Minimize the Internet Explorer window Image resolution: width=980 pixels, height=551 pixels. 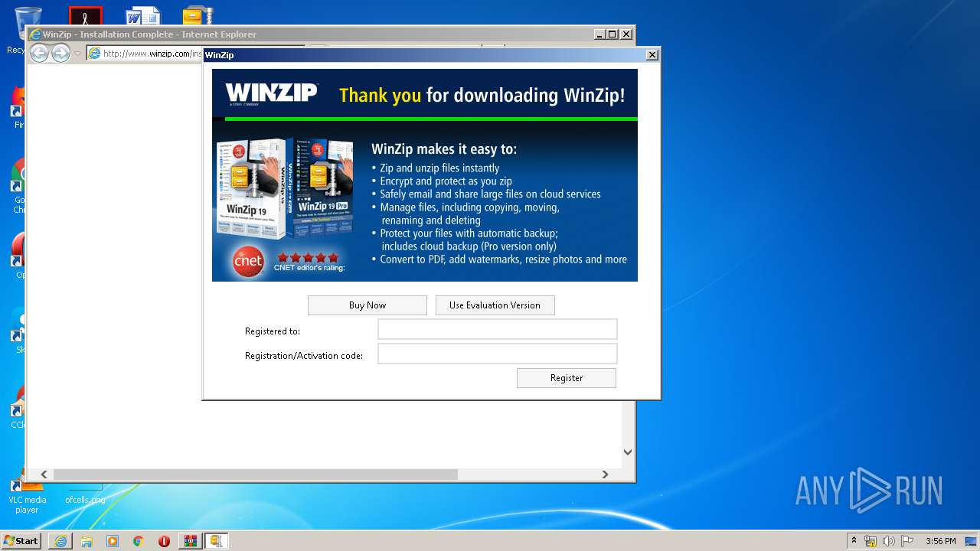point(599,34)
